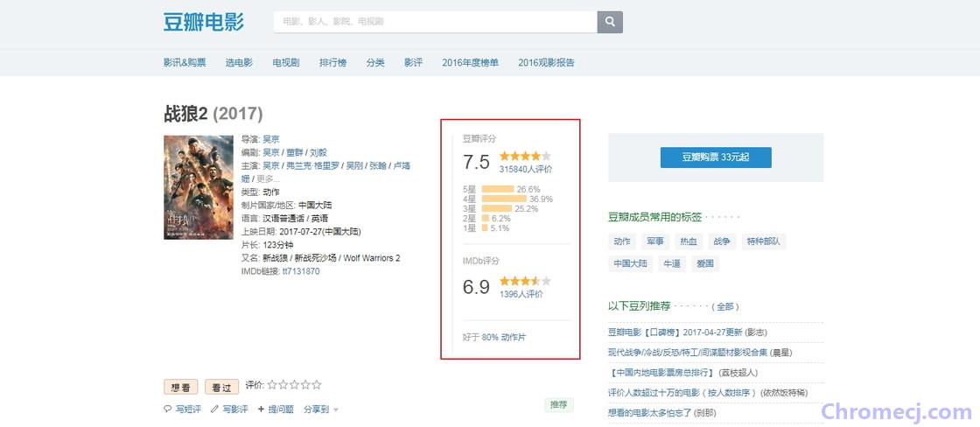The height and width of the screenshot is (427, 980).
Task: Select the 战争 tag
Action: pos(722,241)
